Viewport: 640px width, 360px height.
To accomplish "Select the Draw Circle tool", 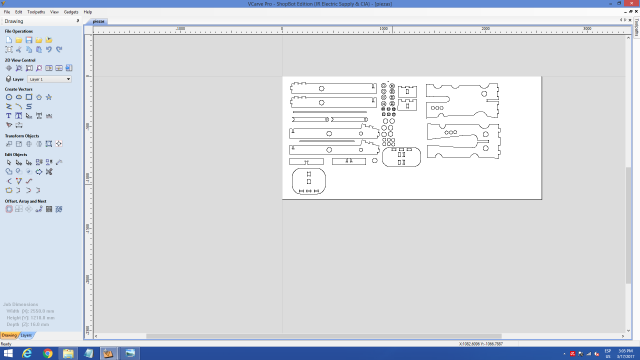I will [x=9, y=97].
